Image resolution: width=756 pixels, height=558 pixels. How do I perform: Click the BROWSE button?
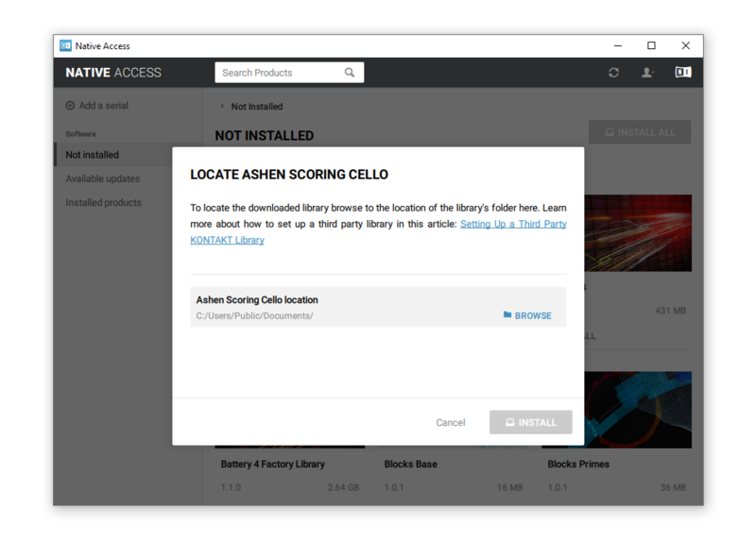(x=527, y=315)
